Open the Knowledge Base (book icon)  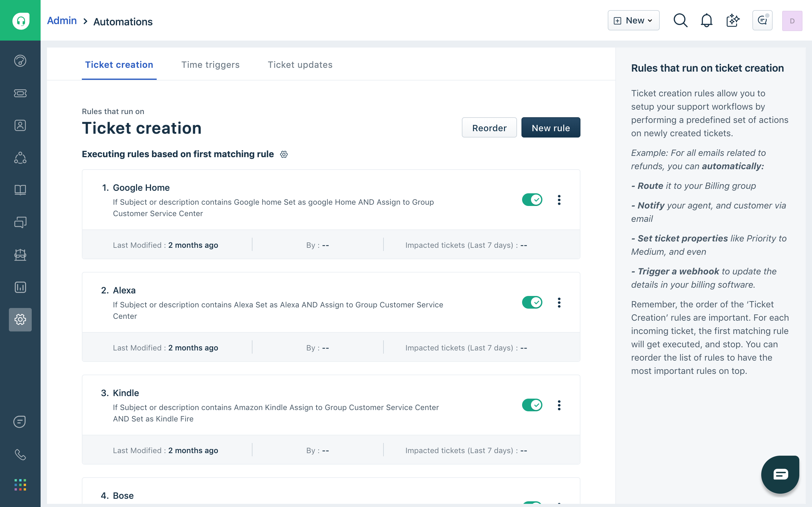pyautogui.click(x=20, y=190)
